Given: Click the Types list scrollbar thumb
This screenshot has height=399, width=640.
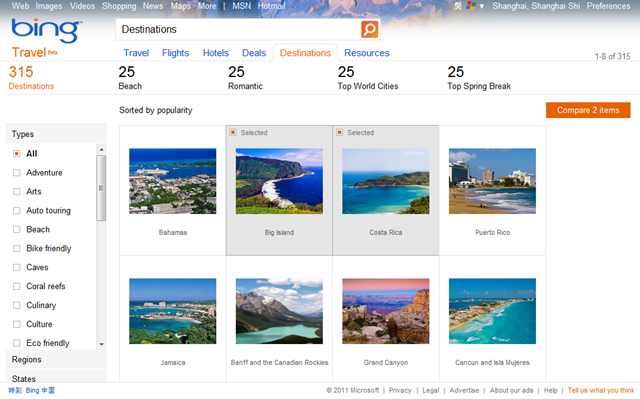Looking at the screenshot, I should point(101,188).
